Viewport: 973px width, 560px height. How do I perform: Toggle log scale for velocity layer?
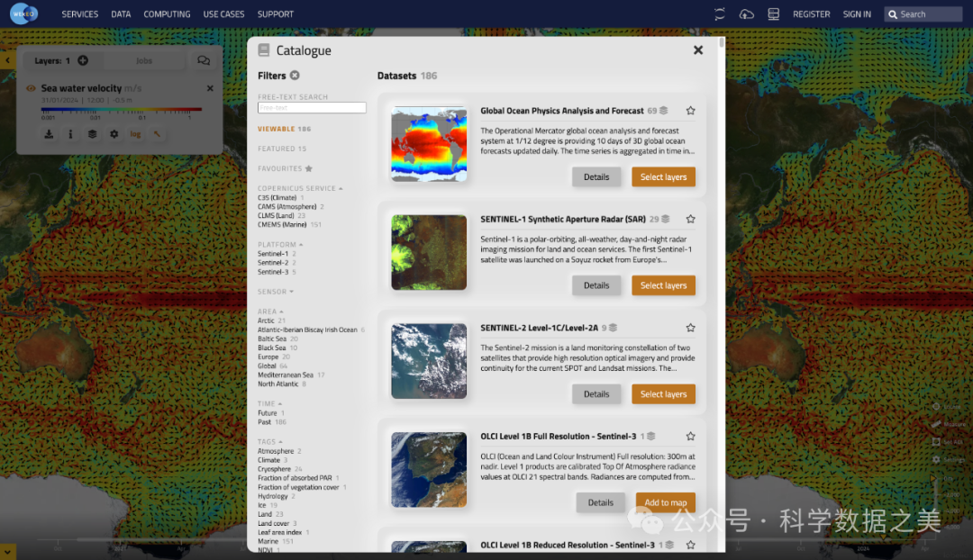tap(135, 134)
